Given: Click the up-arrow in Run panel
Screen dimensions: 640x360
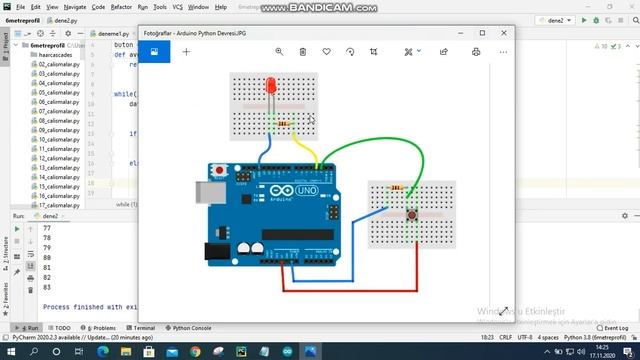Looking at the screenshot, I should point(30,230).
